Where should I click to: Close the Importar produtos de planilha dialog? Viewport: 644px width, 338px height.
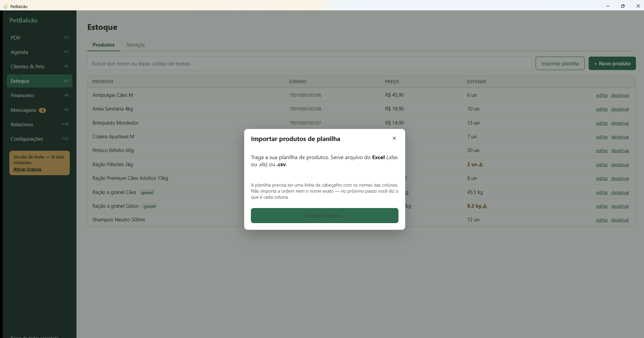(x=394, y=138)
